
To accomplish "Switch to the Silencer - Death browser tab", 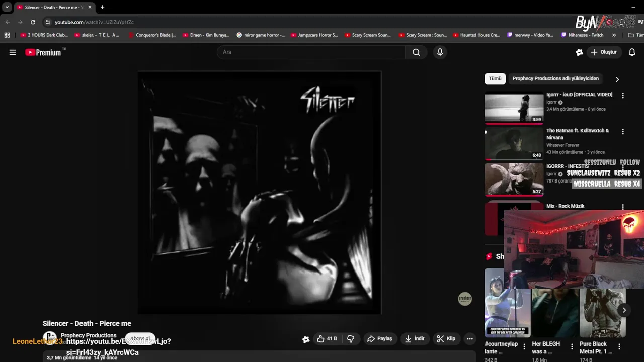I will (x=54, y=7).
